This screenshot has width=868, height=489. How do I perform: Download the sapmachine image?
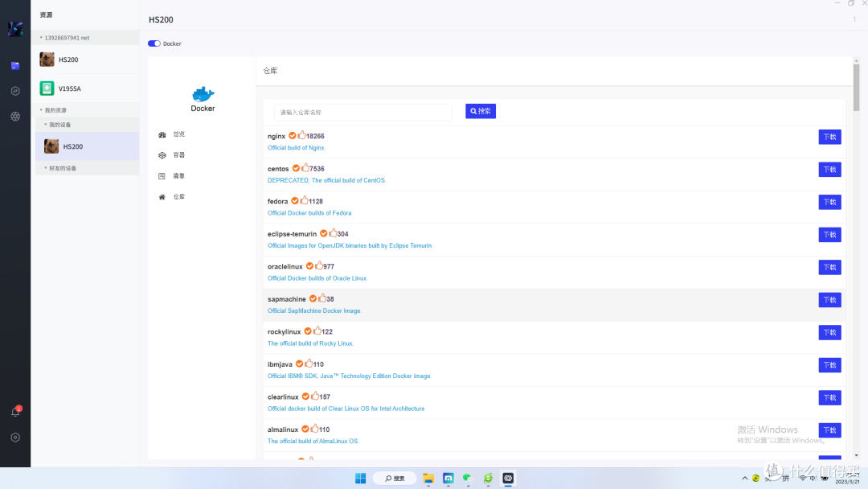point(829,300)
